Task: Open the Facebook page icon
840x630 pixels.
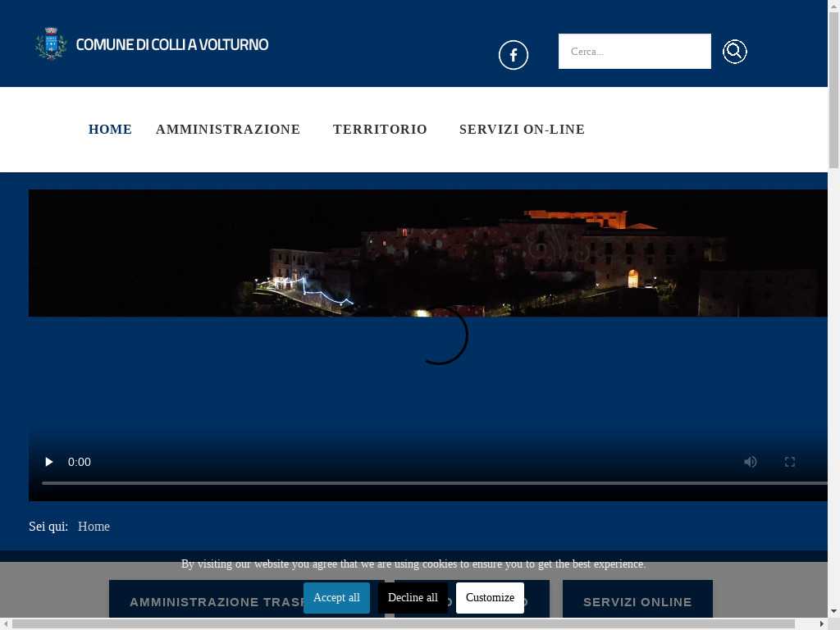Action: coord(514,55)
